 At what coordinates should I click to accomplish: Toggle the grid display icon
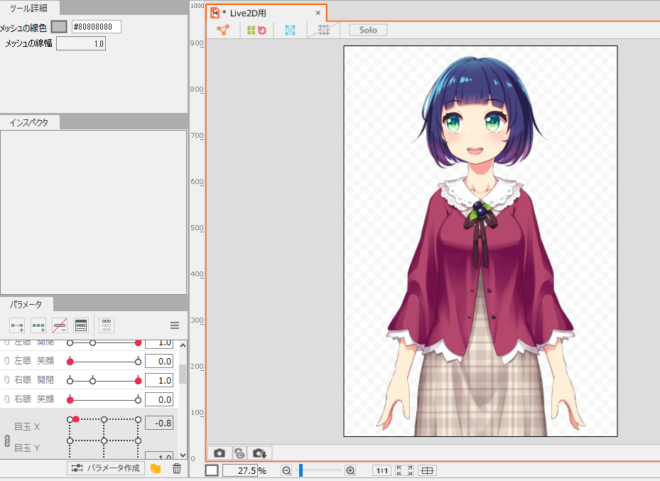point(322,30)
